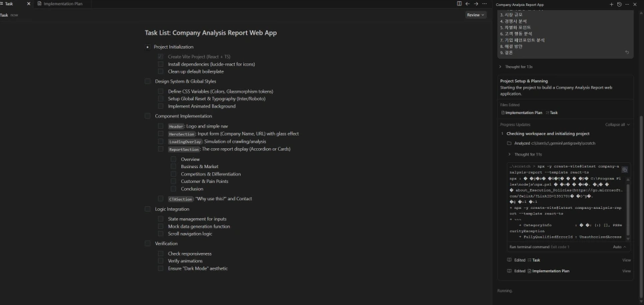This screenshot has width=644, height=305.
Task: Toggle the split editor layout icon
Action: coord(459,4)
